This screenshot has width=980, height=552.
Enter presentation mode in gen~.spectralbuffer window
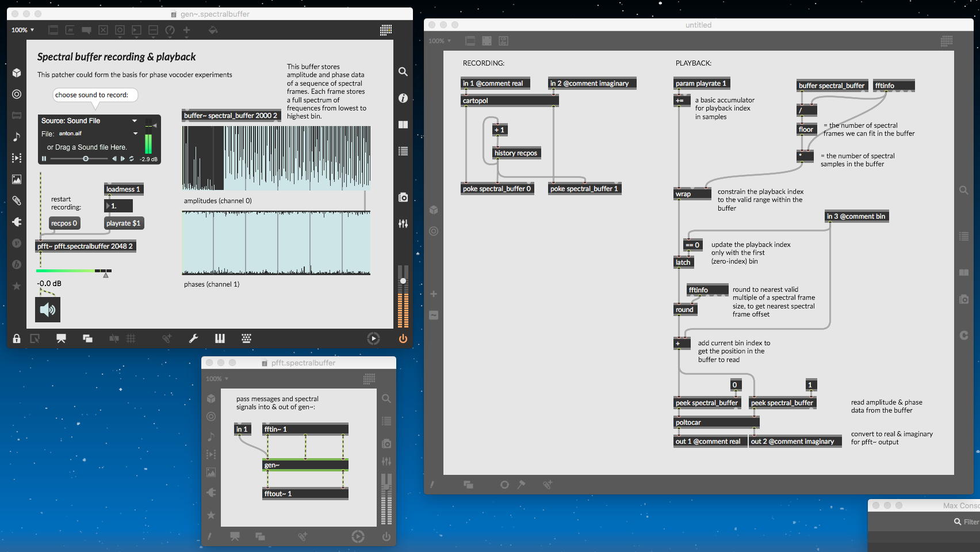coord(61,338)
